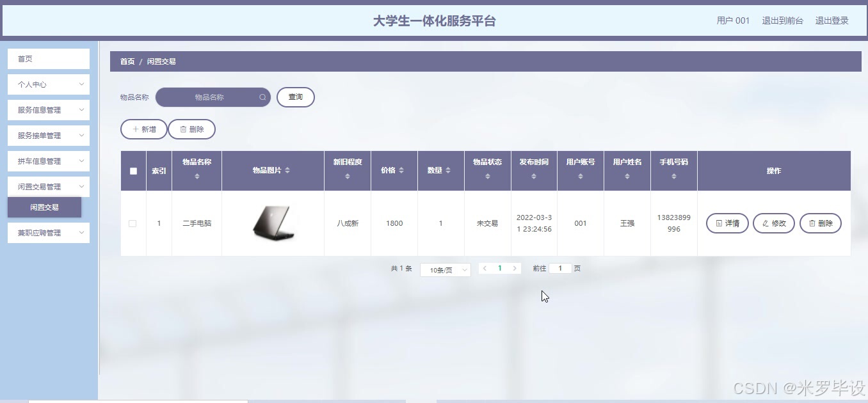Click the 王强 user name cell
868x403 pixels.
point(627,223)
